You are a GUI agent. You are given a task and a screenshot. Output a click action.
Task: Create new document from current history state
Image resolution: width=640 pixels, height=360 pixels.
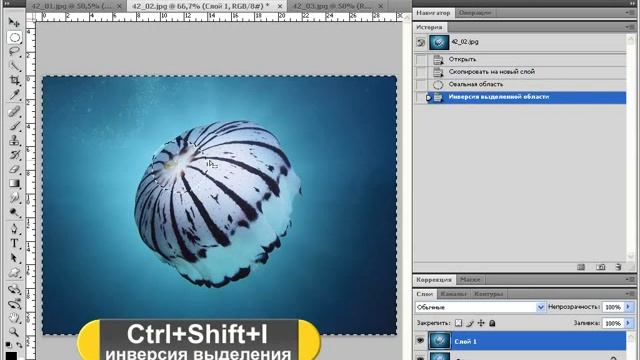[x=581, y=267]
